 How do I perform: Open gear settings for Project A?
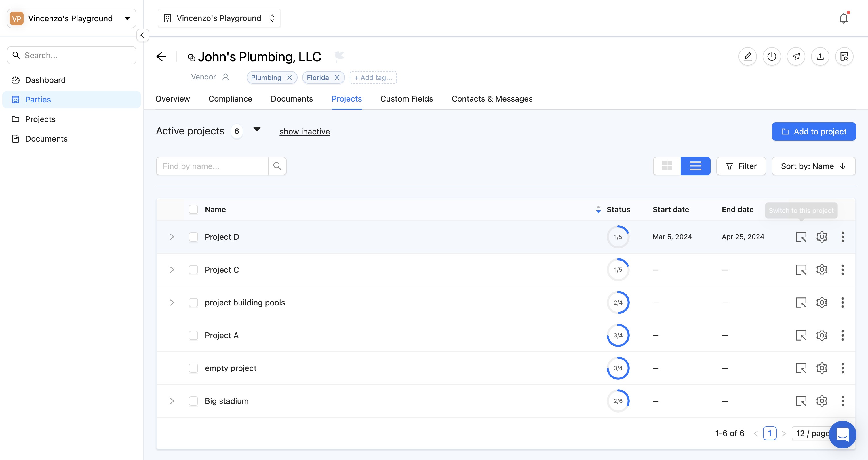click(822, 335)
